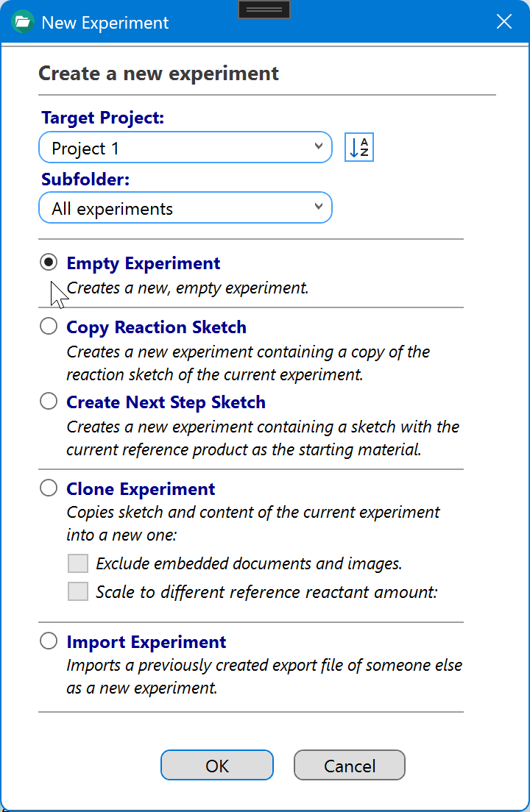Click the All experiments subfolder field
This screenshot has height=812, width=530.
[x=185, y=207]
